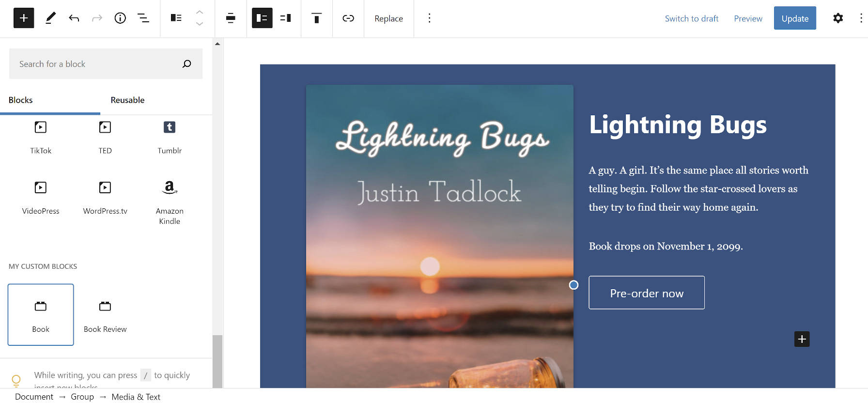The image size is (868, 403).
Task: Focus the Search for a block field
Action: (x=97, y=64)
